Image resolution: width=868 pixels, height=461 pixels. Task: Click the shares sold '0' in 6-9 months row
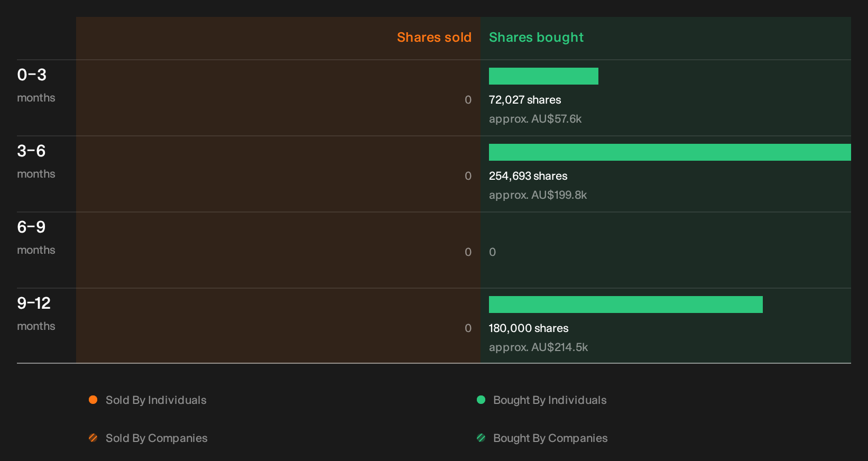click(x=468, y=252)
